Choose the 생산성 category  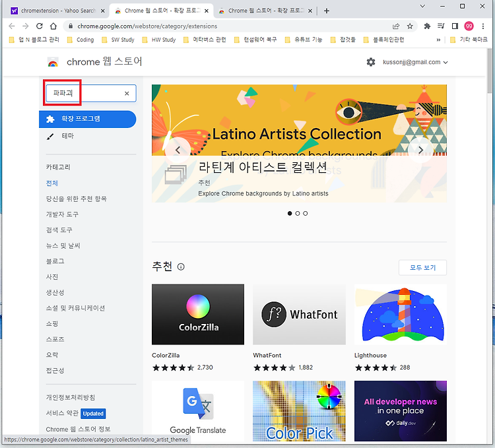tap(55, 292)
